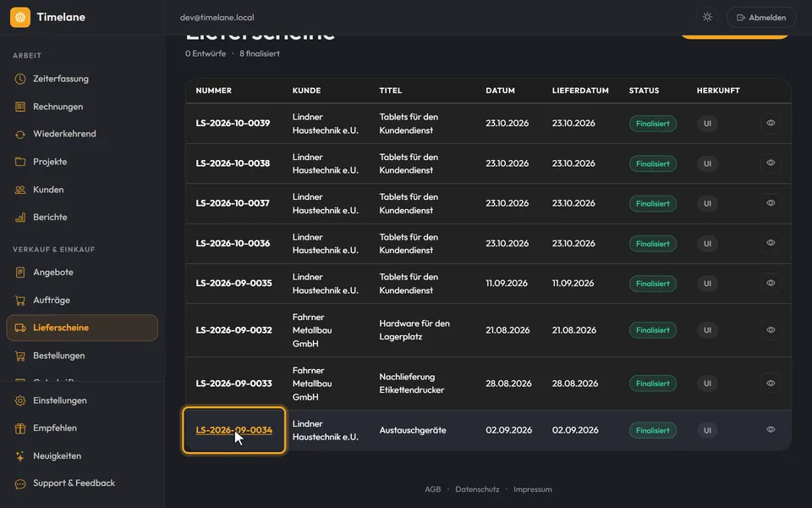Click the NUMMER column header
812x508 pixels.
tap(213, 91)
